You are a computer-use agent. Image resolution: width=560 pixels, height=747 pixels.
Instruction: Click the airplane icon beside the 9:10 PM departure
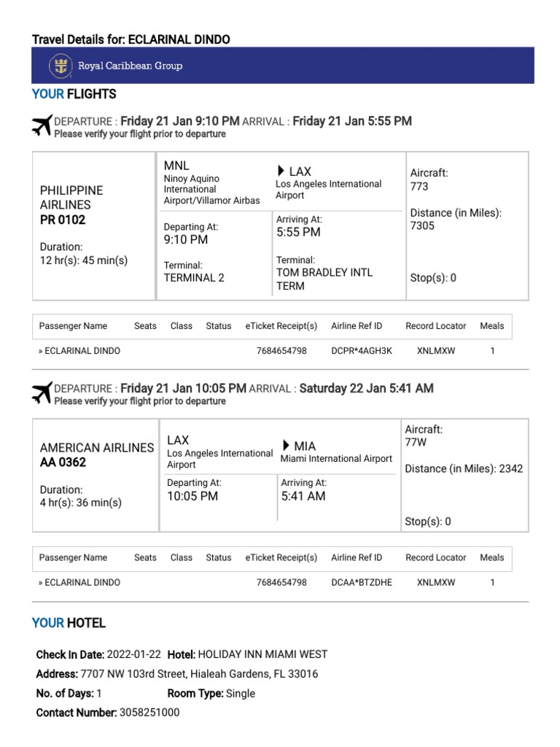(x=42, y=125)
